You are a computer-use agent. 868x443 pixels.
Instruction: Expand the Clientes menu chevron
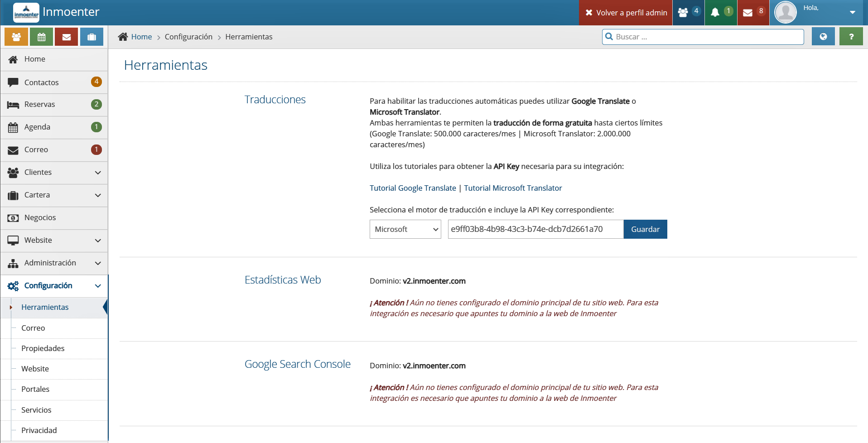pos(98,173)
